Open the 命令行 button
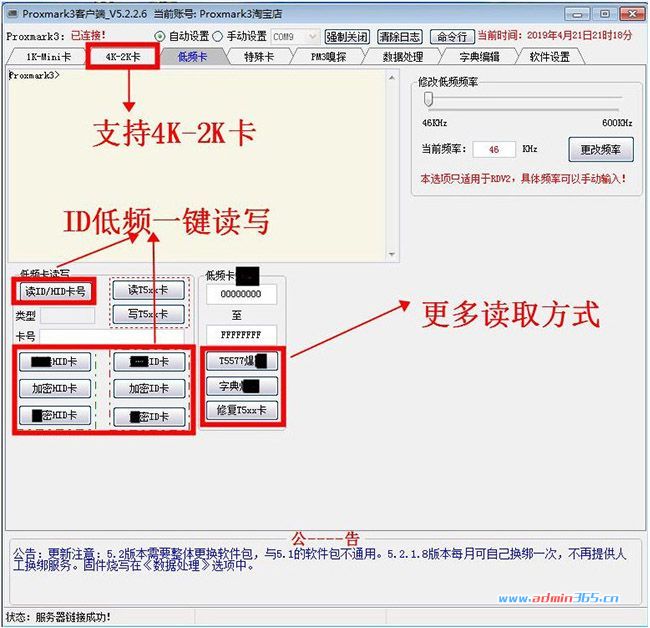Image resolution: width=650 pixels, height=628 pixels. [452, 37]
